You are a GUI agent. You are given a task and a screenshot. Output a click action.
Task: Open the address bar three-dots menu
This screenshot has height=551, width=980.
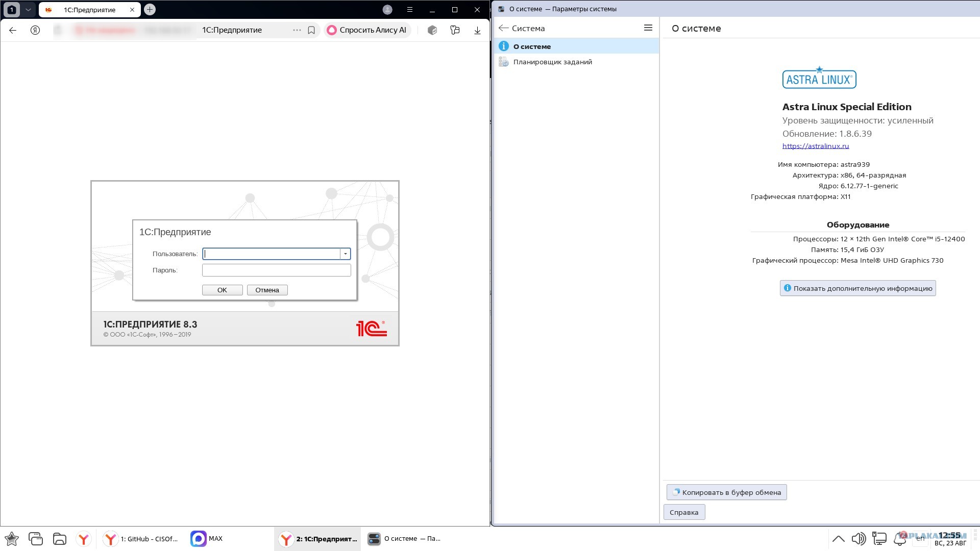coord(297,30)
